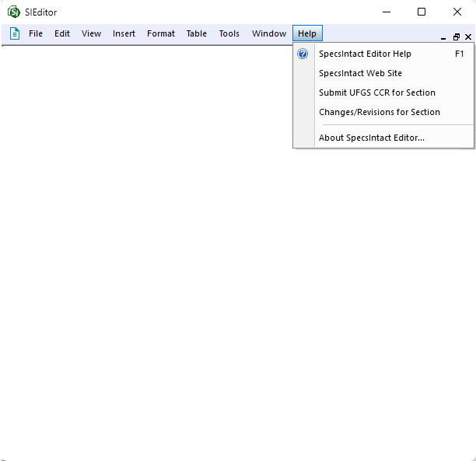Minimize the inner document window
This screenshot has width=476, height=461.
(443, 37)
